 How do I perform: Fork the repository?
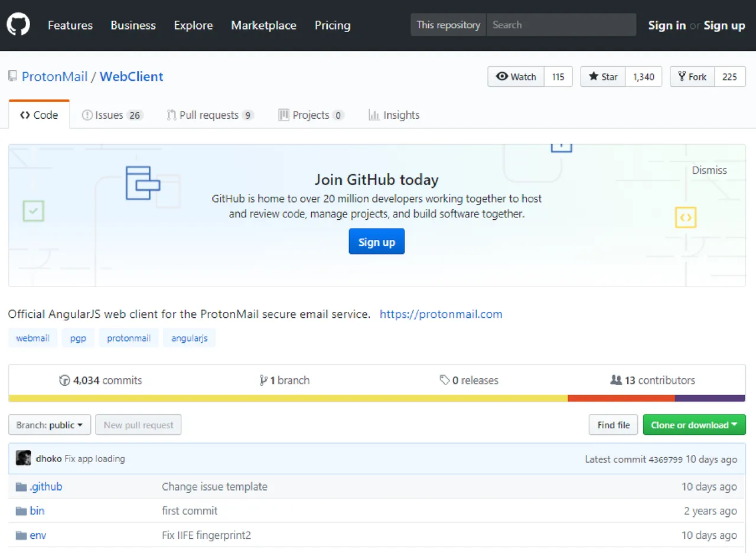click(x=692, y=77)
